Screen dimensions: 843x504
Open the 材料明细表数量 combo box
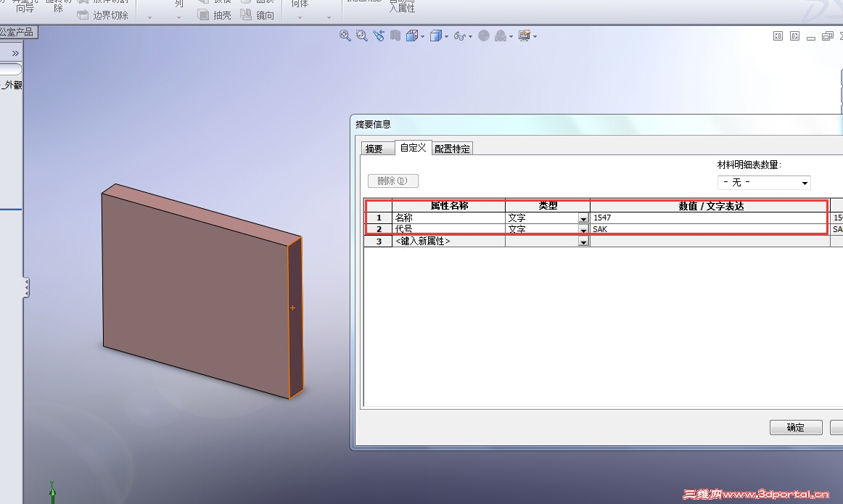(764, 183)
